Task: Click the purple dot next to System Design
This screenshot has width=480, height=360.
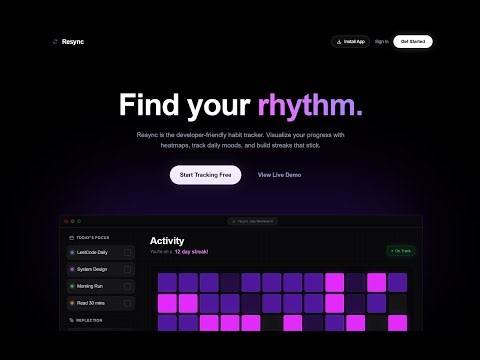Action: pyautogui.click(x=72, y=269)
